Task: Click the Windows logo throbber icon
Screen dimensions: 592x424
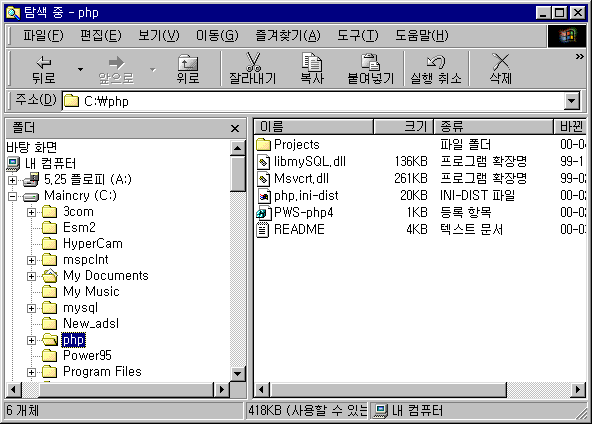Action: pos(567,36)
